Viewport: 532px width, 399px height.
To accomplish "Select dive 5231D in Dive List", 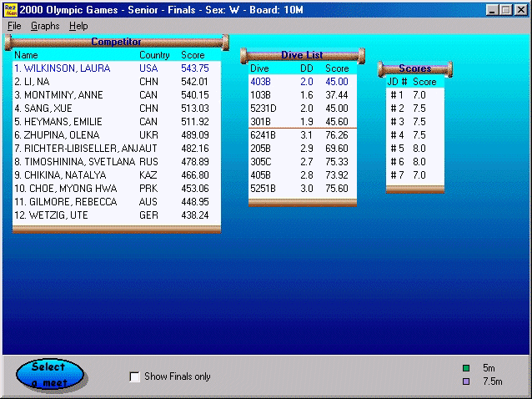I will [x=303, y=109].
